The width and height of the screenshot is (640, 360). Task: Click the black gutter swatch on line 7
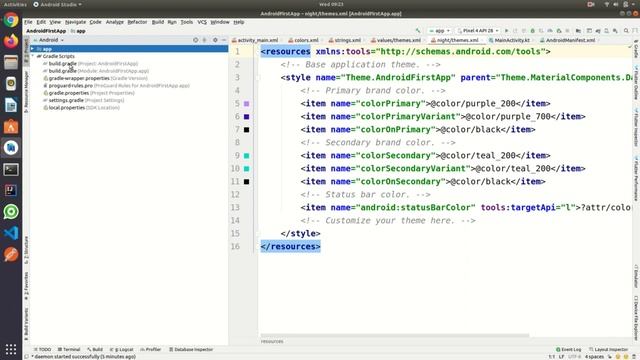point(247,130)
